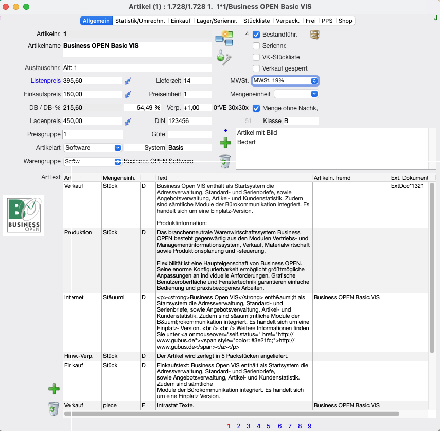Click the linked windows icon beside Artikelname

(224, 38)
